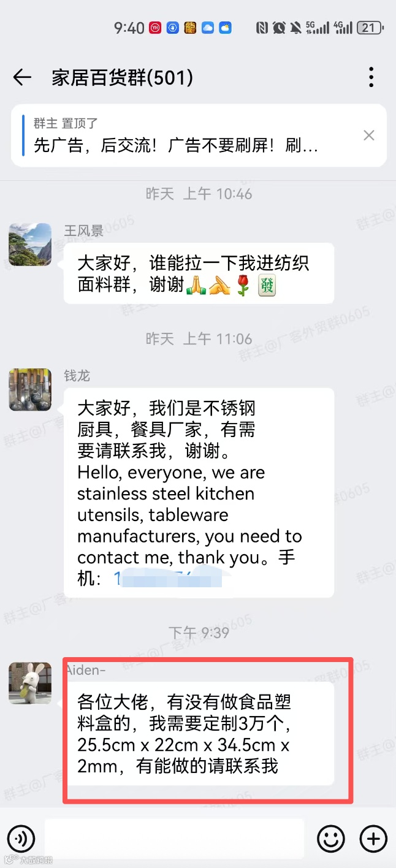Dismiss the pinned announcement banner
Image resolution: width=396 pixels, height=868 pixels.
coord(369,135)
